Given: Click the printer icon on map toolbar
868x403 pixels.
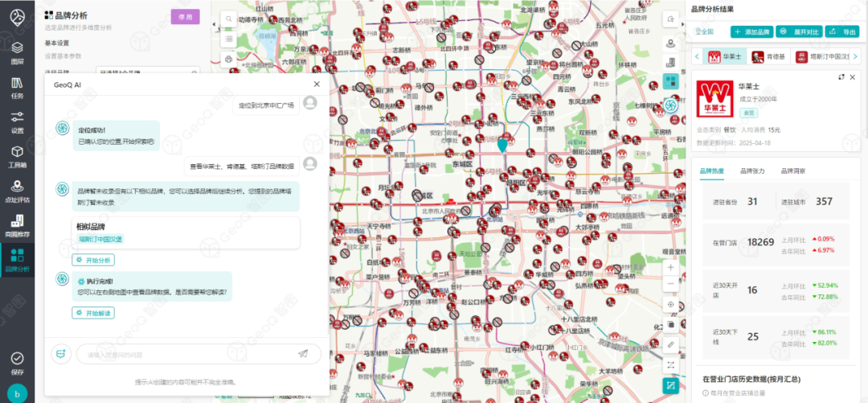Looking at the screenshot, I should 229,59.
